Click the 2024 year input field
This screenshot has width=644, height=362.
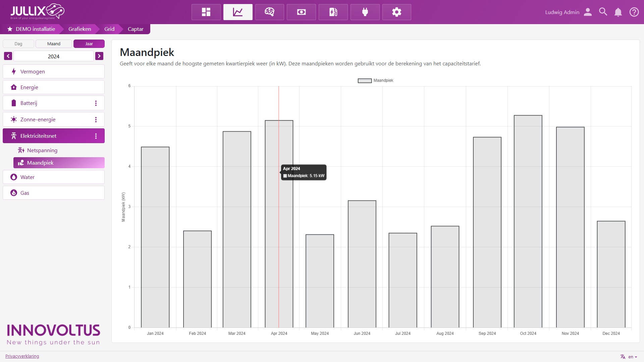(54, 56)
